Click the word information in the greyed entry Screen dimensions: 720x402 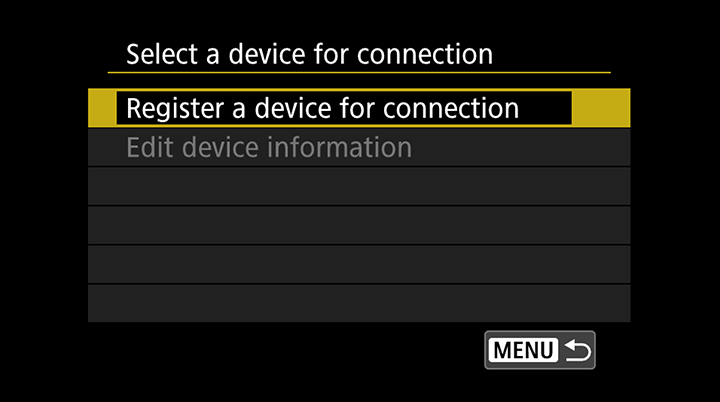tap(339, 147)
